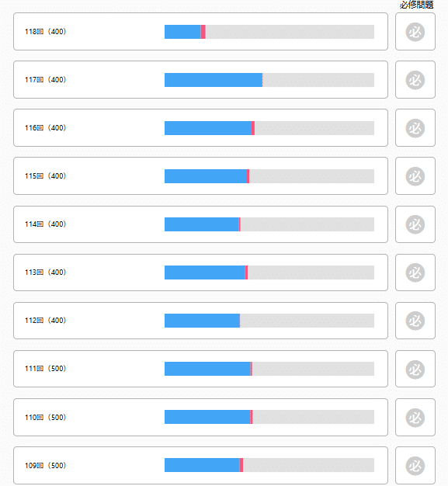This screenshot has height=486, width=448.
Task: Select the 必 icon for 109回 (500)
Action: (x=415, y=466)
